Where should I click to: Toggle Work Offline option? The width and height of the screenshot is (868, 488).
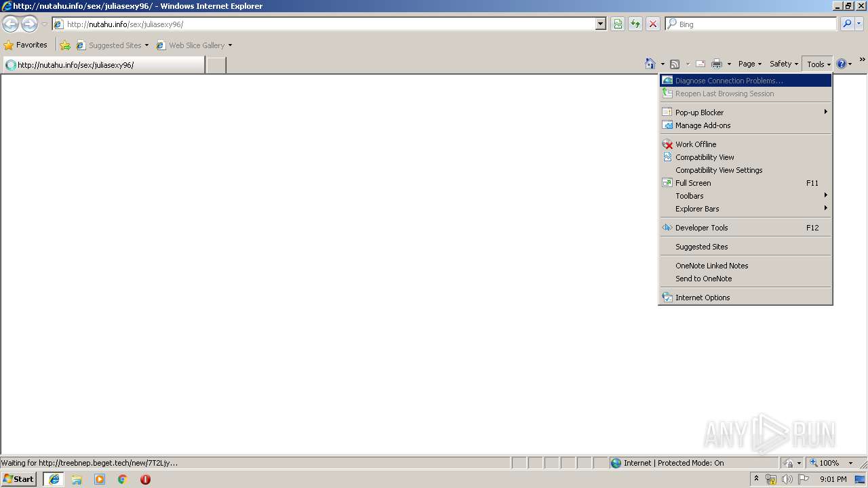point(745,144)
